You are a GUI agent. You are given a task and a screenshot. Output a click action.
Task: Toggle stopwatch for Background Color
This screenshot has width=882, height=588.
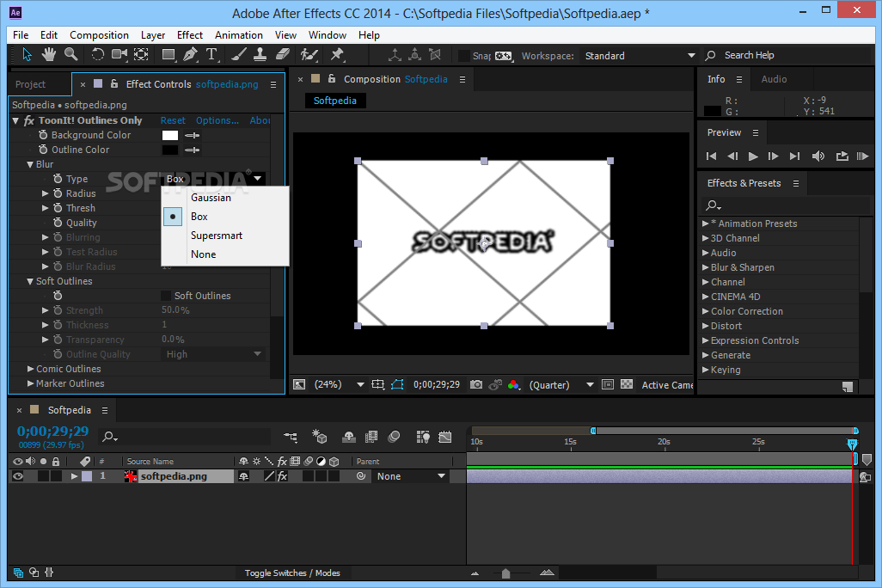tap(43, 135)
